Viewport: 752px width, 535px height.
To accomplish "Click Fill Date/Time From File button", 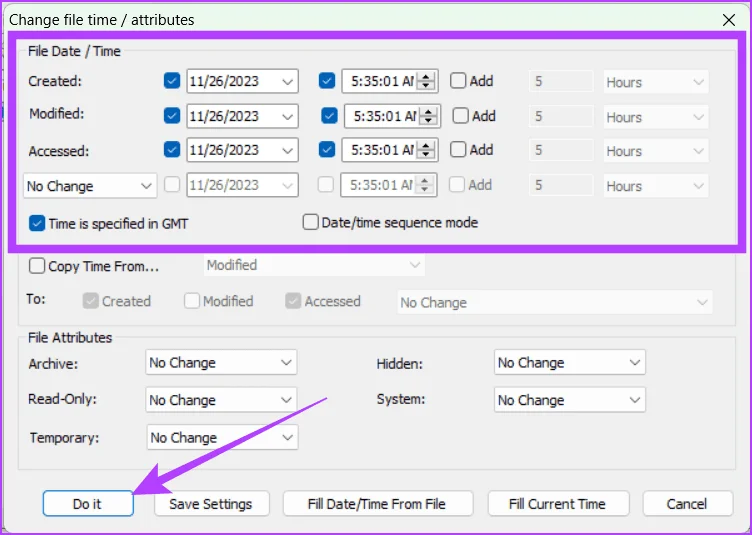I will click(x=377, y=503).
